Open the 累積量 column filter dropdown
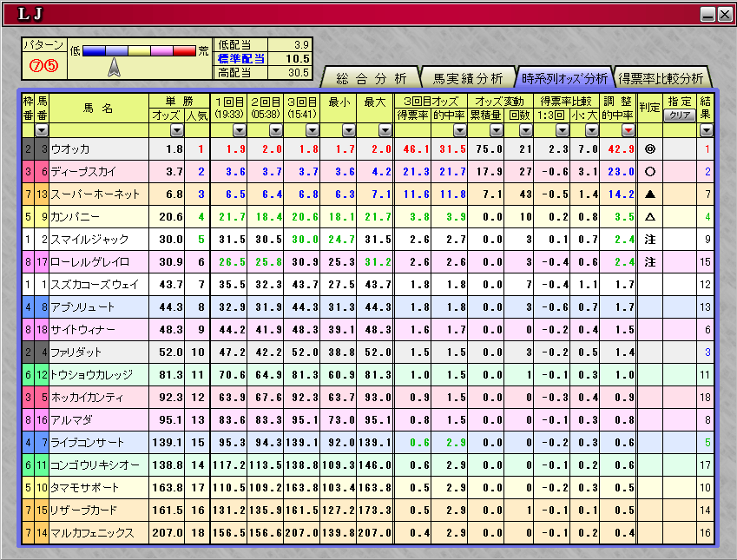Image resolution: width=737 pixels, height=560 pixels. (497, 130)
